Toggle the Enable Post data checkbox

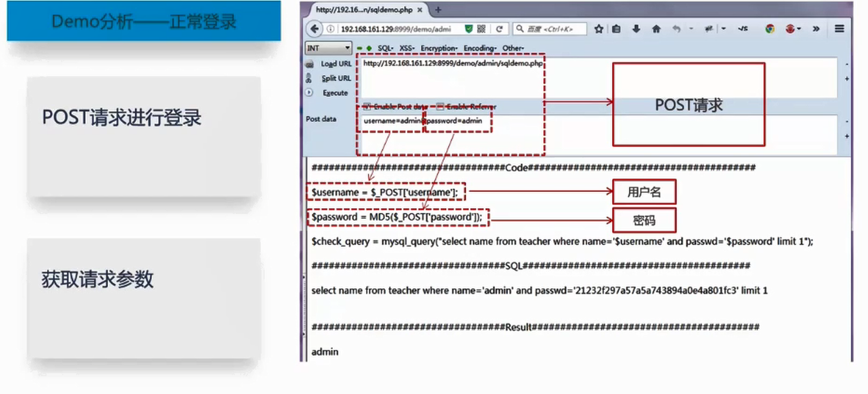click(367, 107)
